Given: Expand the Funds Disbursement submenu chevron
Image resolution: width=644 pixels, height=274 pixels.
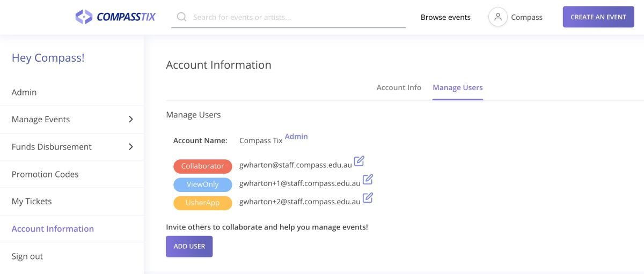Looking at the screenshot, I should pos(130,147).
